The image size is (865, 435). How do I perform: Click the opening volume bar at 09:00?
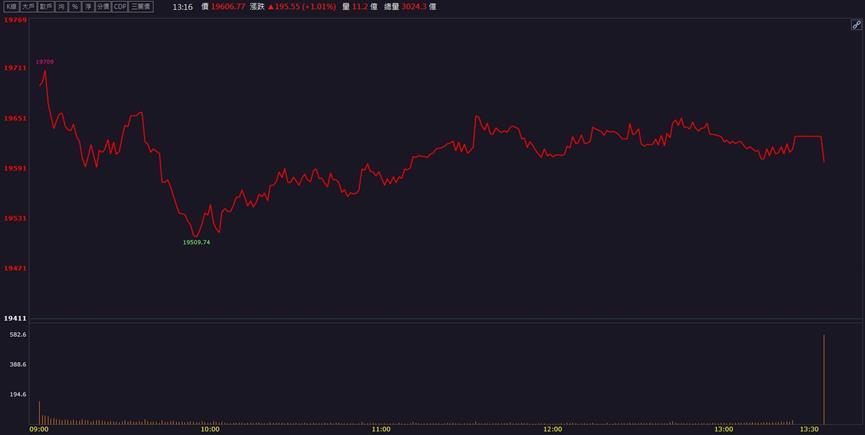39,413
